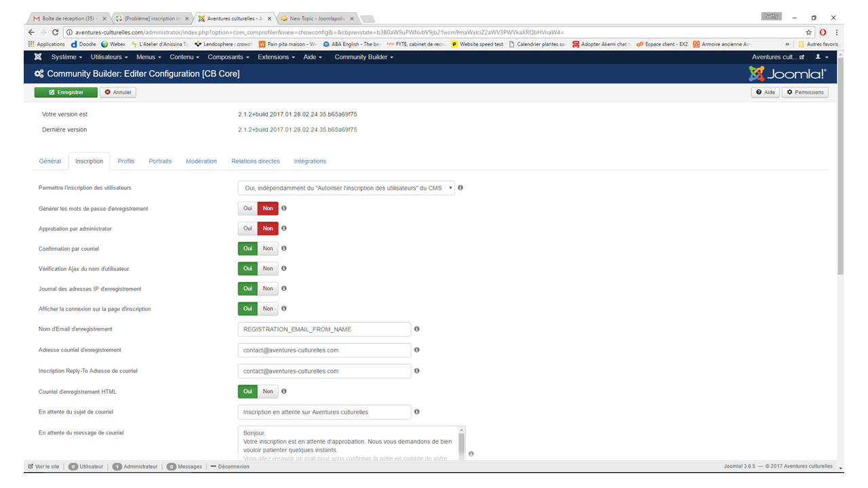The height and width of the screenshot is (488, 868).
Task: Click the Adresse courriel d'enregistrement field
Action: click(325, 350)
